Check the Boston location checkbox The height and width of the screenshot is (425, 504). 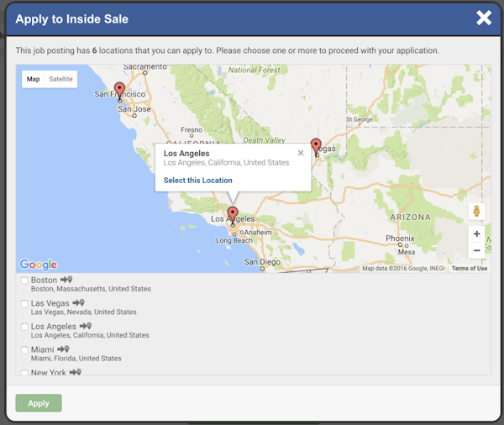[25, 281]
